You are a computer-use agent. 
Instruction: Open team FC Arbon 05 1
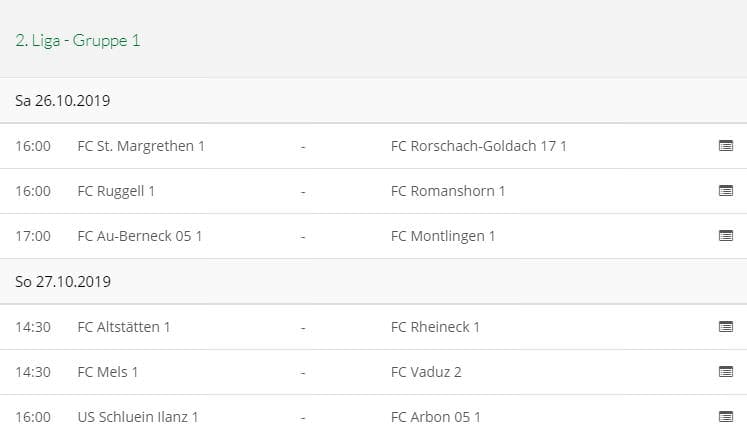coord(436,417)
